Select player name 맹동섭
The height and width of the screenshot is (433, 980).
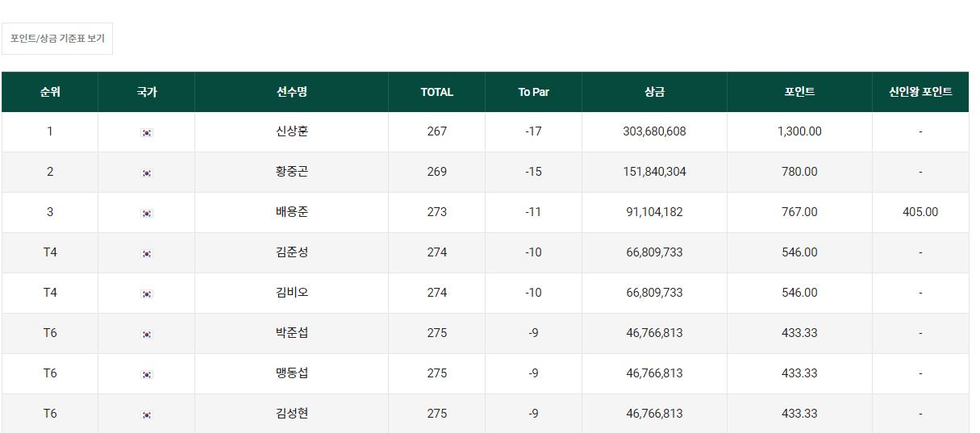(x=292, y=373)
